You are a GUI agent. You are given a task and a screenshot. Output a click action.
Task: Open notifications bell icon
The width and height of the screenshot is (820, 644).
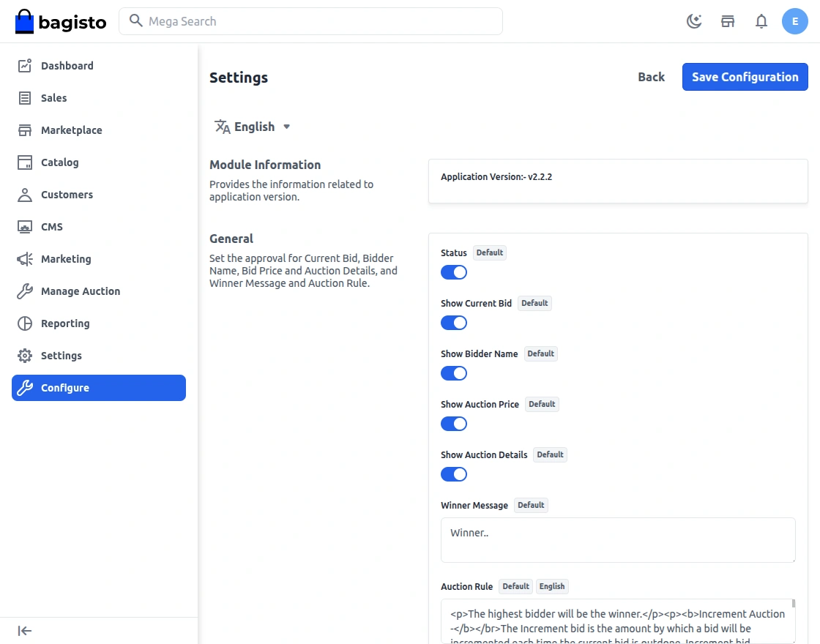point(761,21)
